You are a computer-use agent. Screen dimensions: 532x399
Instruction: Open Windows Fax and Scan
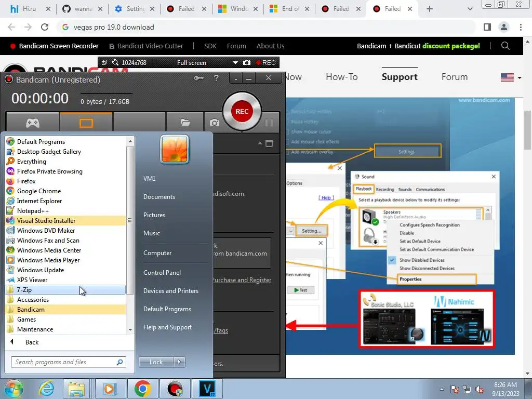pos(66,240)
